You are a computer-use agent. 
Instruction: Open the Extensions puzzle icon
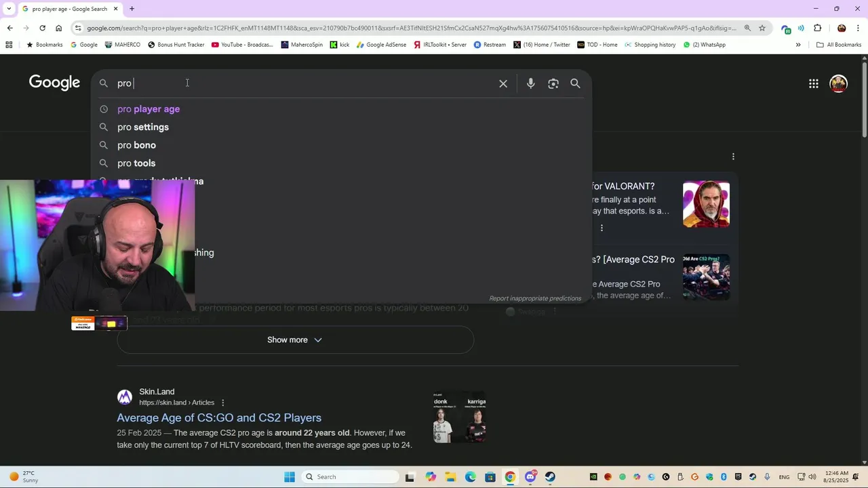(x=817, y=28)
